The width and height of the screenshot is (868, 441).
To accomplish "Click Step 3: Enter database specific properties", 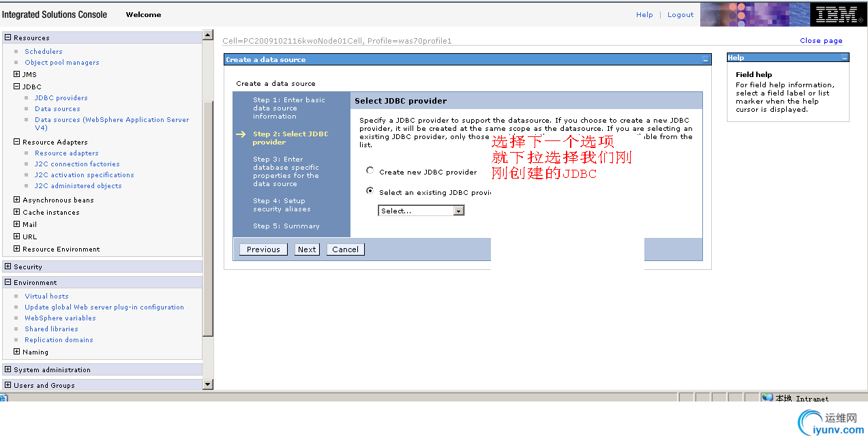I will [286, 171].
